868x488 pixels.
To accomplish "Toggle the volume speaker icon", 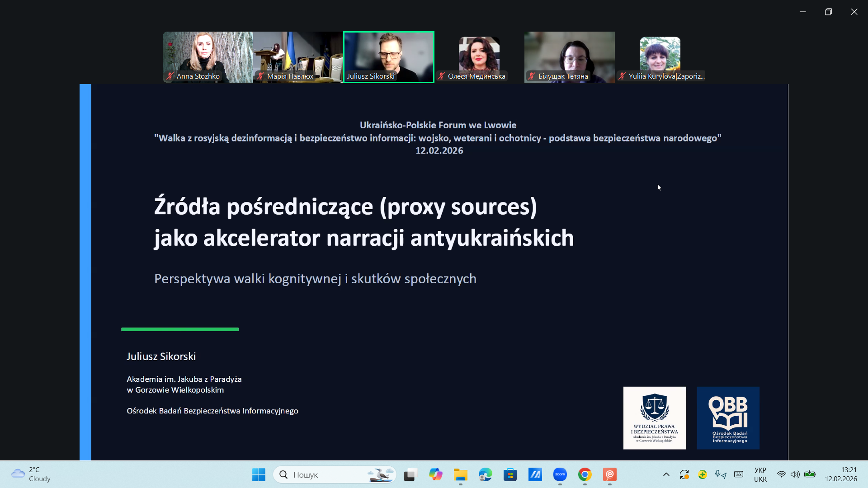I will pos(795,474).
